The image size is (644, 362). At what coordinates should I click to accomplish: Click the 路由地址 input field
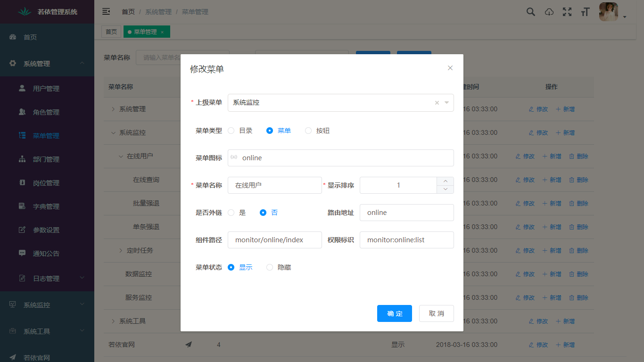pos(407,213)
